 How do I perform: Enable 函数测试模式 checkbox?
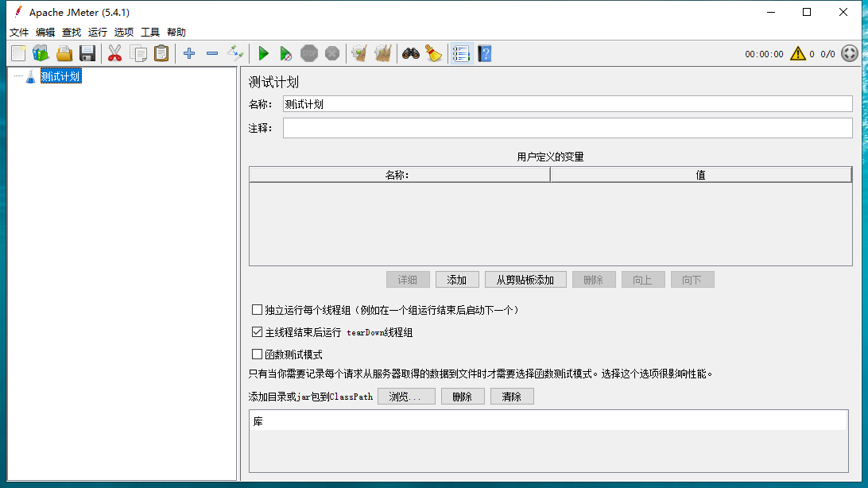257,354
